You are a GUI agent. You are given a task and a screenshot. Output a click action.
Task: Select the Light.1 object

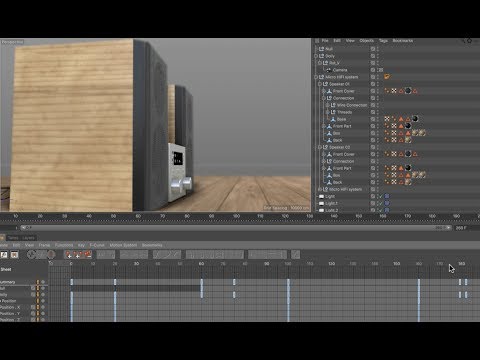(331, 203)
